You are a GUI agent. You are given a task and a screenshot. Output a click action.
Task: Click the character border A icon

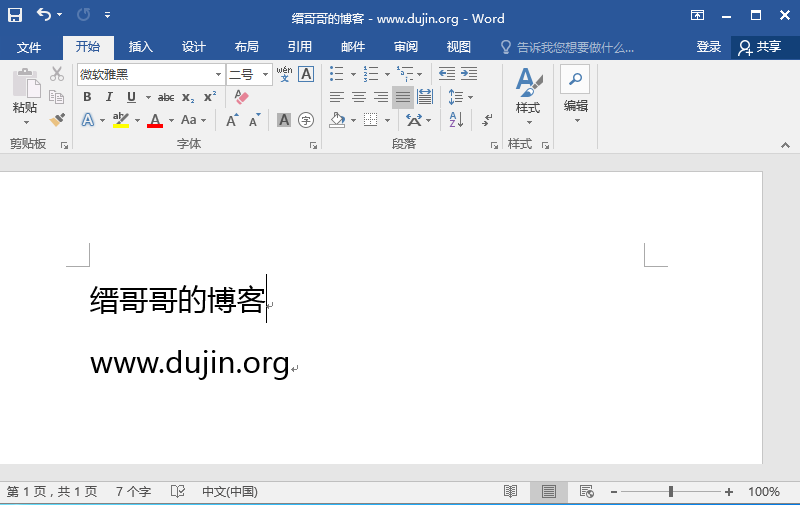click(306, 74)
